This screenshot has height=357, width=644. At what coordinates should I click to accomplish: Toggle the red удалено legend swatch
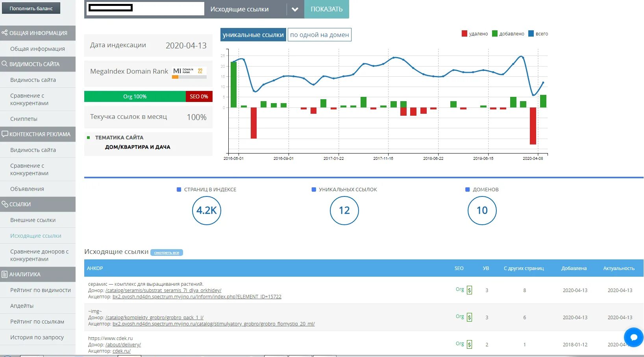coord(464,33)
